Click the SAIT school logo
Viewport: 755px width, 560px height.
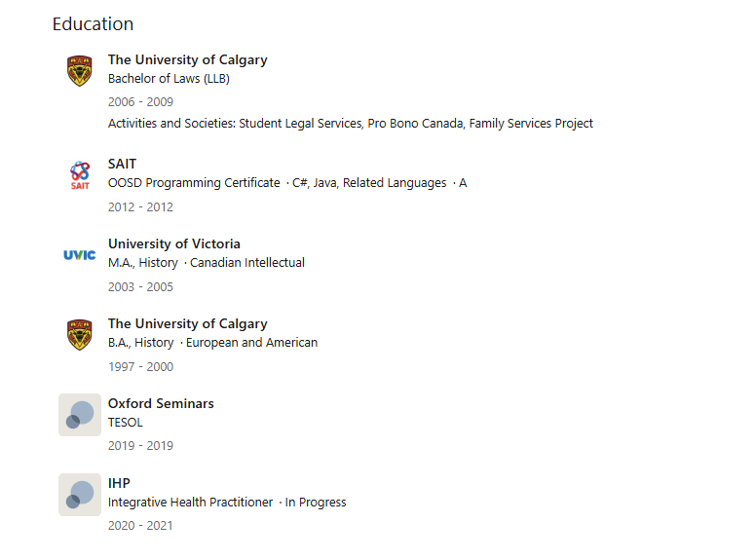click(x=80, y=175)
